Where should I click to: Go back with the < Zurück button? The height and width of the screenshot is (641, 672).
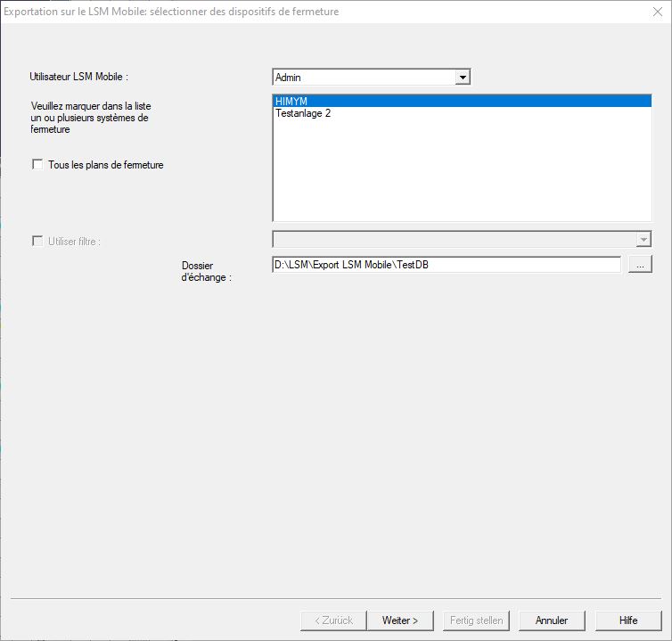tap(334, 620)
